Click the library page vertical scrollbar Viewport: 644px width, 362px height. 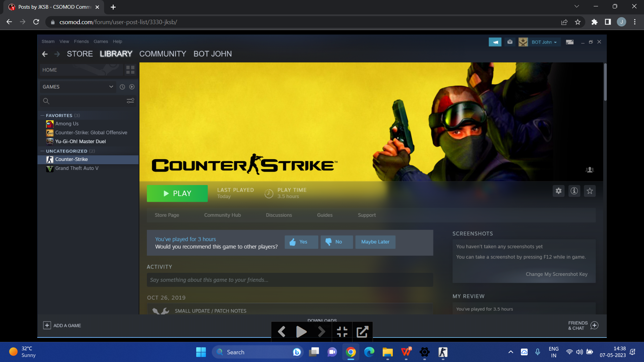pyautogui.click(x=605, y=82)
